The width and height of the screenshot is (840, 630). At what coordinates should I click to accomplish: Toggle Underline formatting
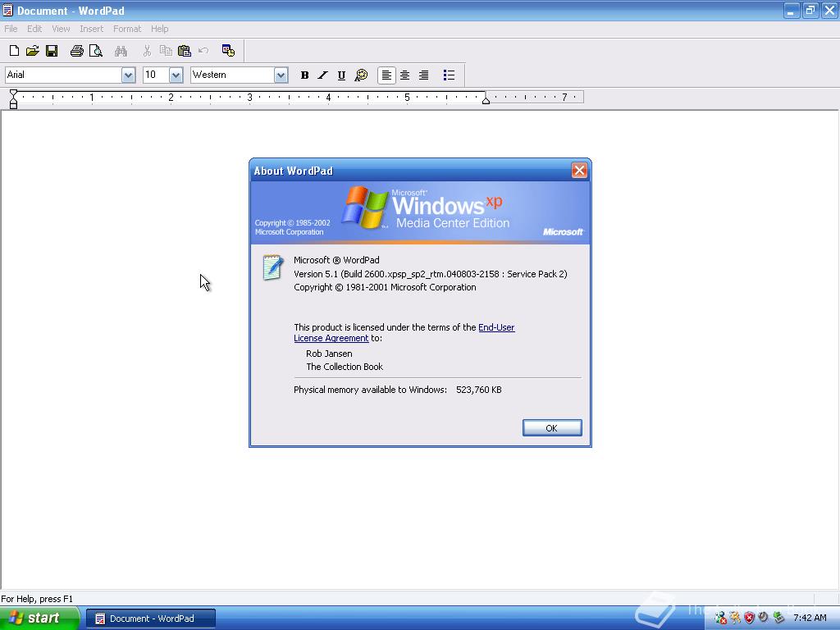pyautogui.click(x=341, y=75)
